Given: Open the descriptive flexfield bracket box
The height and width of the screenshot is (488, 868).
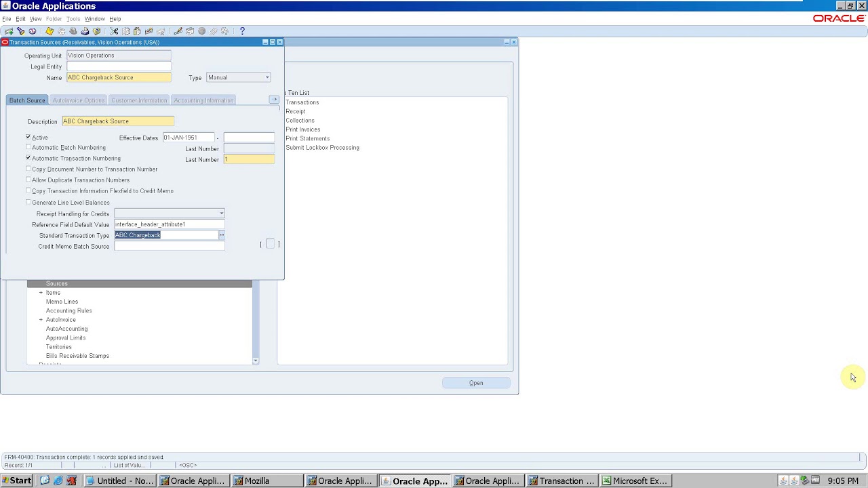Looking at the screenshot, I should (270, 244).
